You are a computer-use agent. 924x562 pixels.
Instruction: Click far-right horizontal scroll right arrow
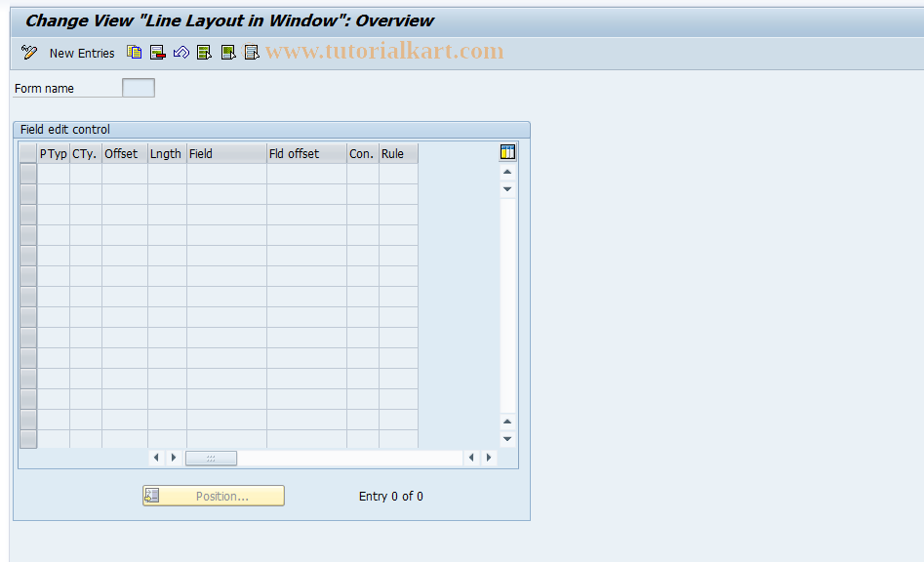pyautogui.click(x=489, y=458)
